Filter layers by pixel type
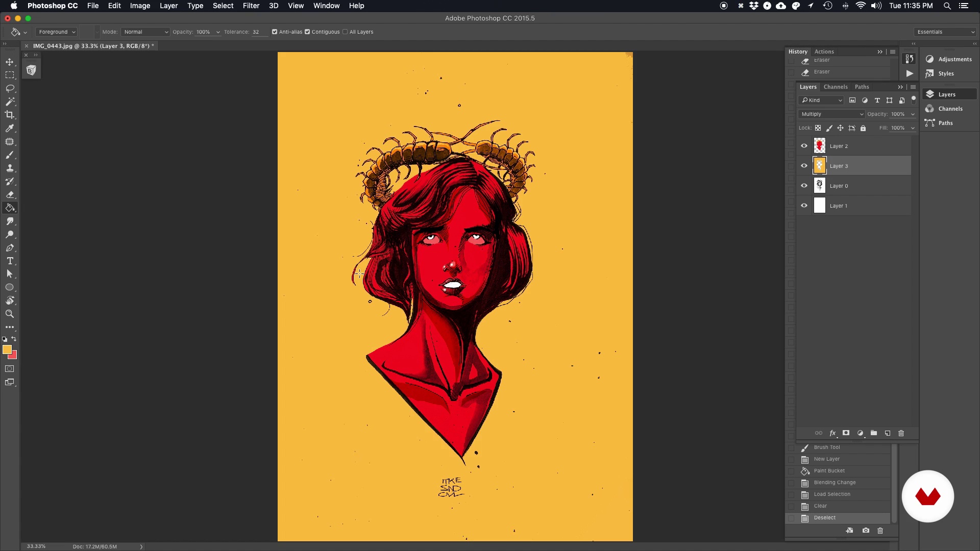Viewport: 980px width, 551px height. (852, 101)
